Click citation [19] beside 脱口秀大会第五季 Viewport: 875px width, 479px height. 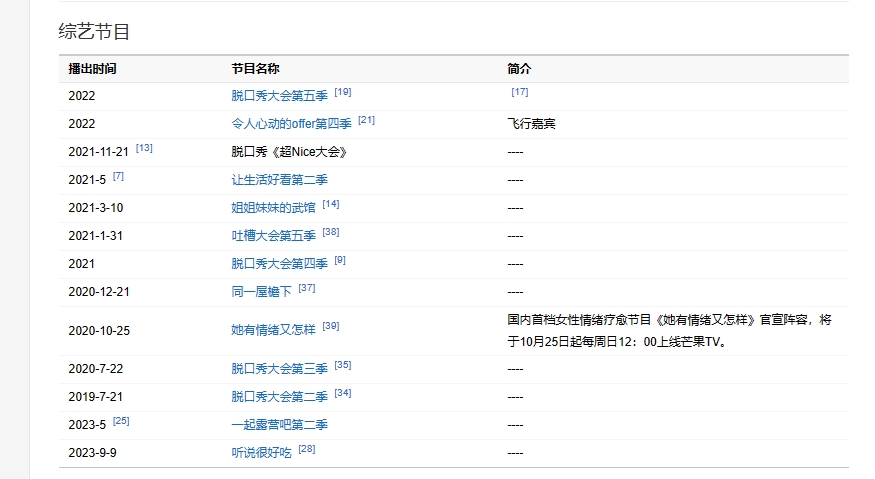coord(343,92)
